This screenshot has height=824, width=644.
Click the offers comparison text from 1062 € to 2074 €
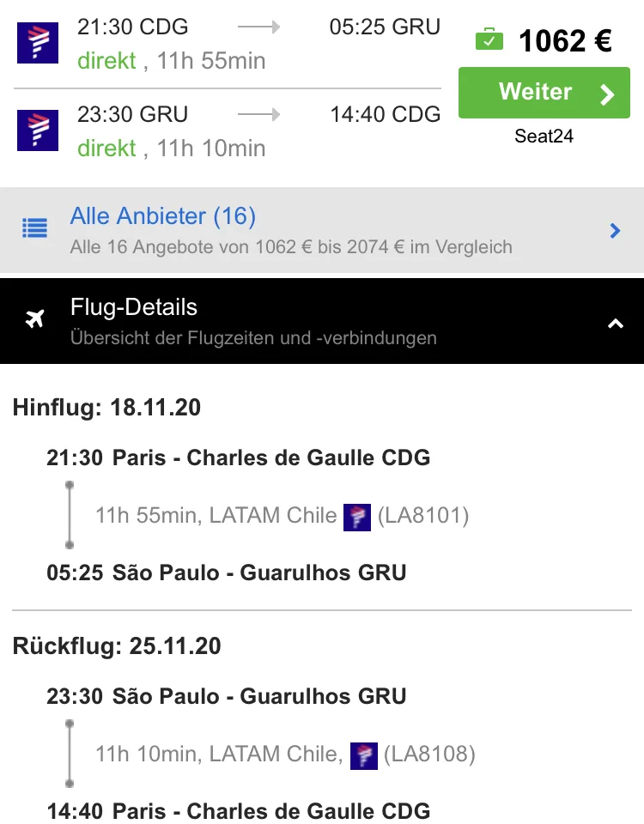pos(291,247)
